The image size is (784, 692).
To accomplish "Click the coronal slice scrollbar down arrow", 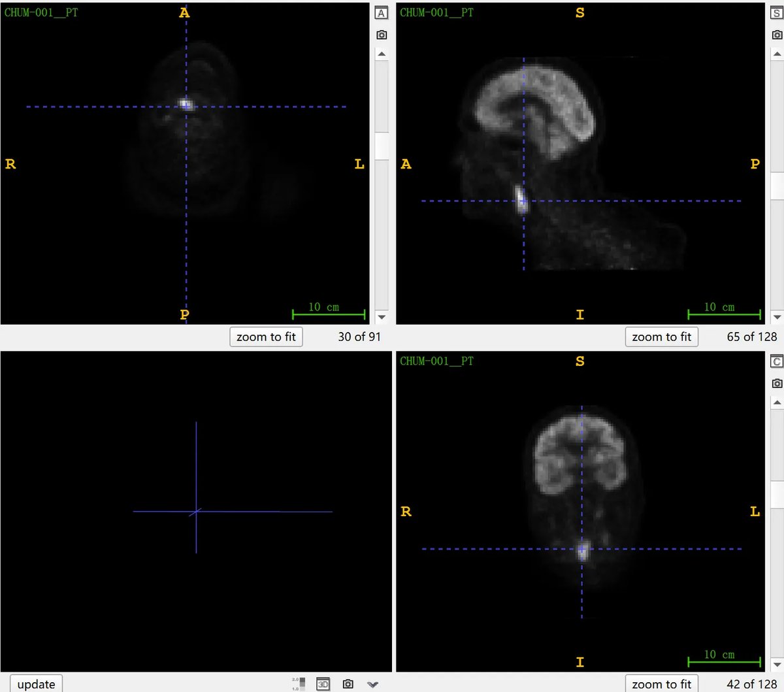I will pyautogui.click(x=777, y=665).
